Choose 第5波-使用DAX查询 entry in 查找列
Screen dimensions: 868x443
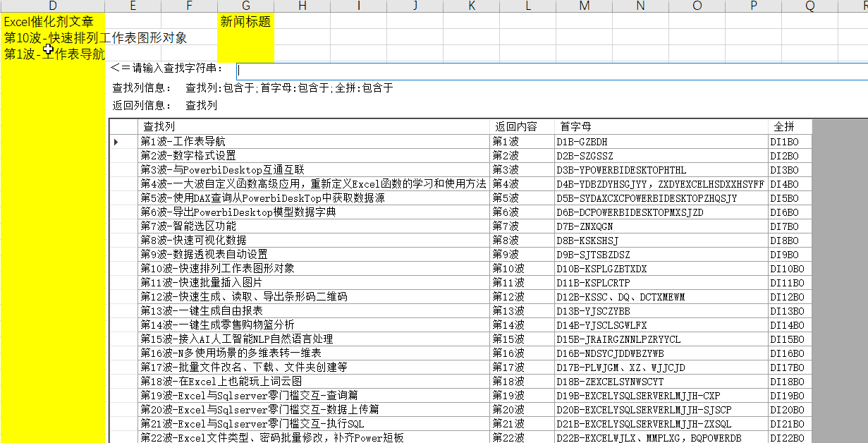pyautogui.click(x=314, y=198)
